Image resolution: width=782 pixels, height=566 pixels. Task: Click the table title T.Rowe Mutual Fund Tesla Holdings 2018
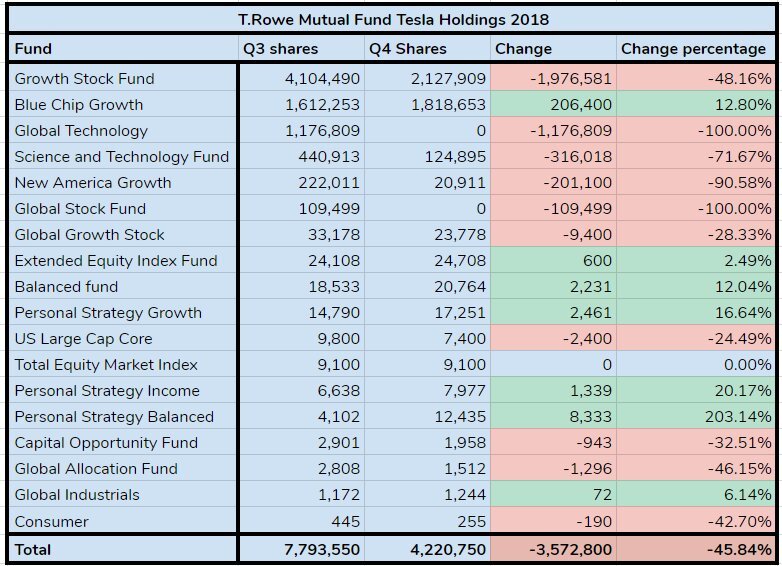393,19
